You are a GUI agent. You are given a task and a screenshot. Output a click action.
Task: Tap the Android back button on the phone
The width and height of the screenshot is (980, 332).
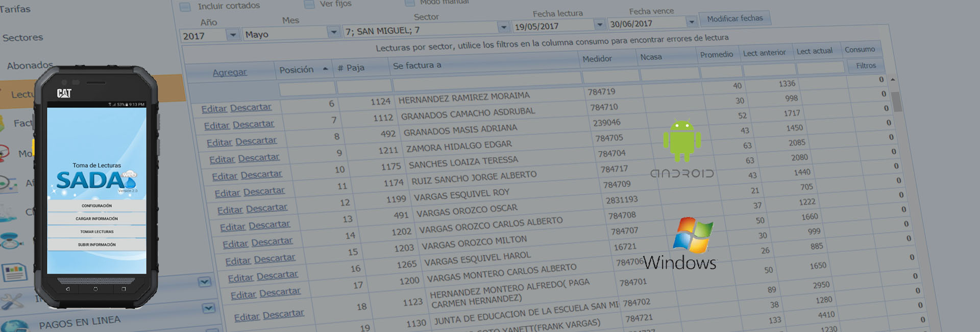tap(67, 289)
